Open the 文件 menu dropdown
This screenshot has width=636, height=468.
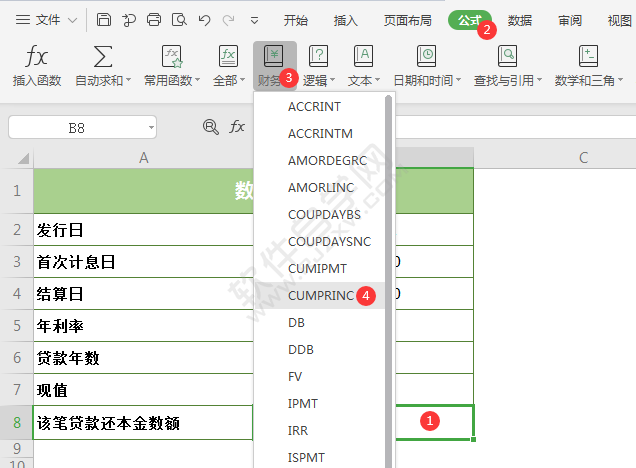pos(46,19)
